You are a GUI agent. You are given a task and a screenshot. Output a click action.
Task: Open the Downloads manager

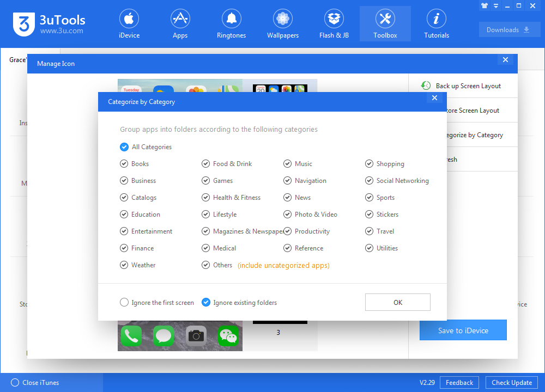pyautogui.click(x=509, y=30)
